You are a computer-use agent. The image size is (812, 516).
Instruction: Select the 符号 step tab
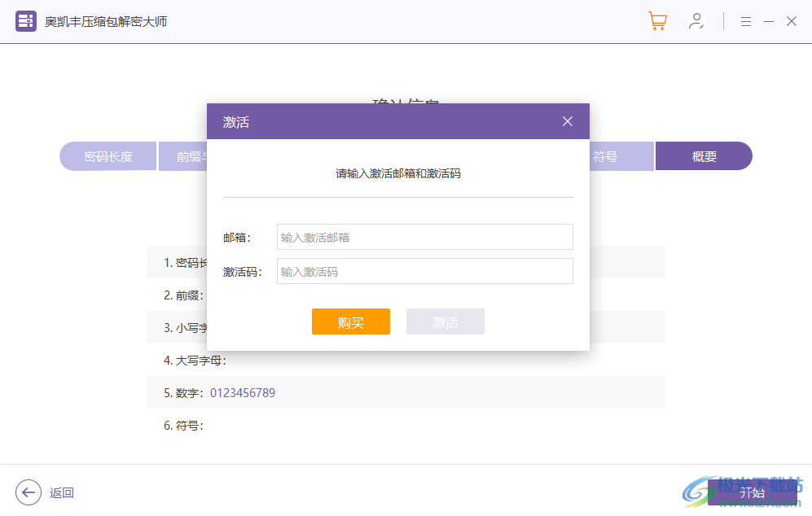coord(621,156)
